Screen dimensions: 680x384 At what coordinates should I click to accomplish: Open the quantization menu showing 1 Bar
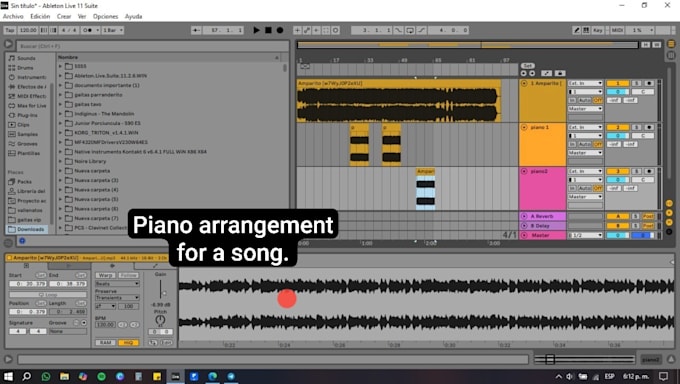pos(113,30)
